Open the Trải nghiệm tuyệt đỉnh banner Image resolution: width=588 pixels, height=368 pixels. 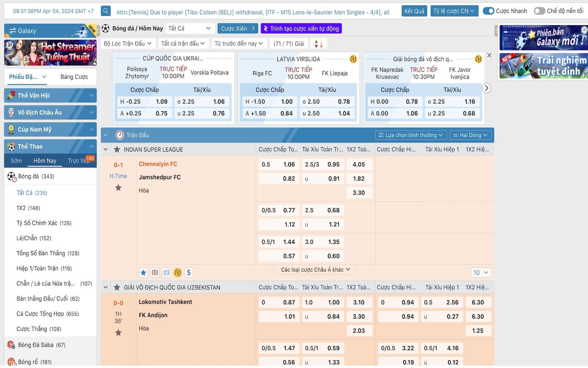click(x=543, y=66)
